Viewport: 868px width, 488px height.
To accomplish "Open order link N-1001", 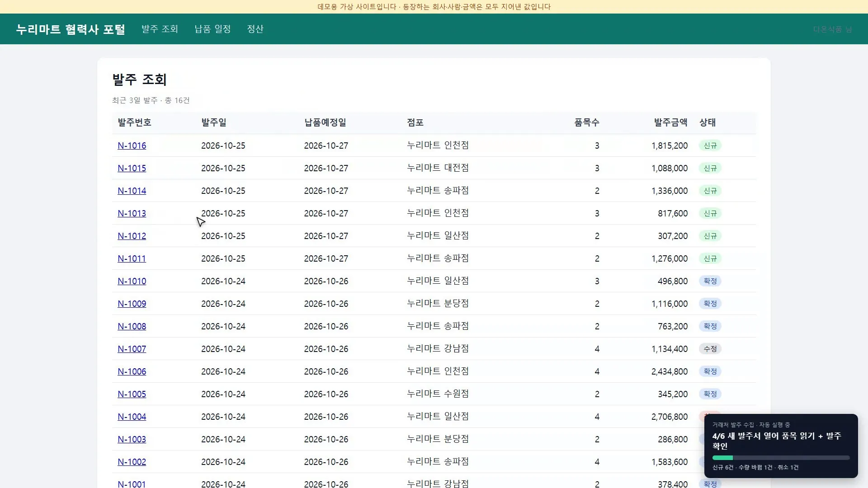I will (132, 483).
